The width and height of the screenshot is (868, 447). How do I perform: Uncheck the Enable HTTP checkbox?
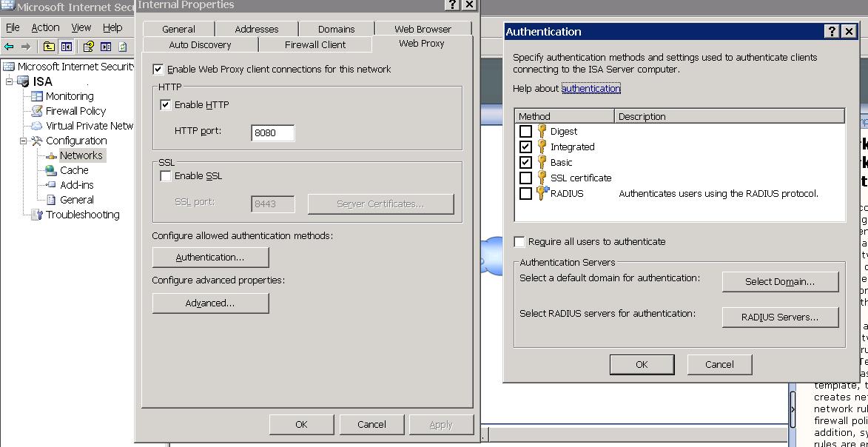(166, 104)
